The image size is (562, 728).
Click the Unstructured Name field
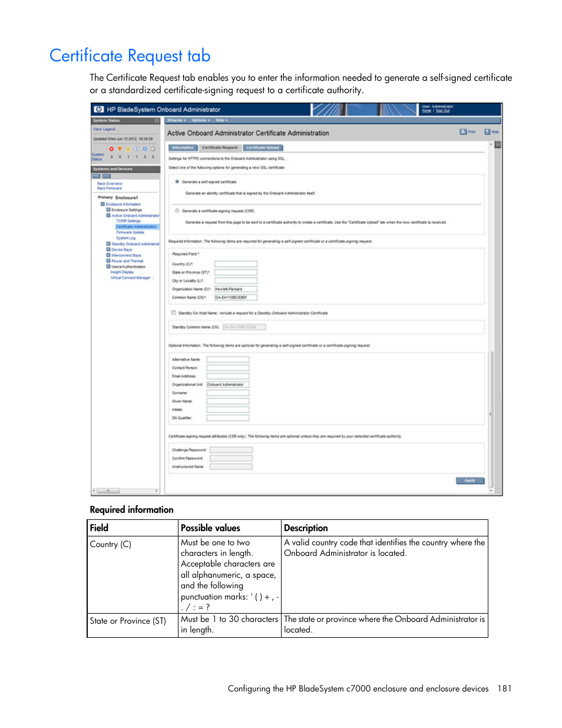[231, 466]
